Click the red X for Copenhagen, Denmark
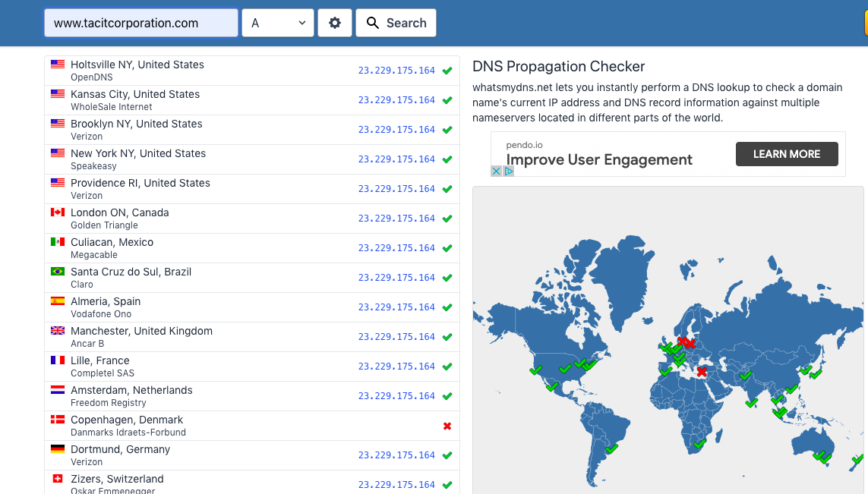 pyautogui.click(x=447, y=426)
